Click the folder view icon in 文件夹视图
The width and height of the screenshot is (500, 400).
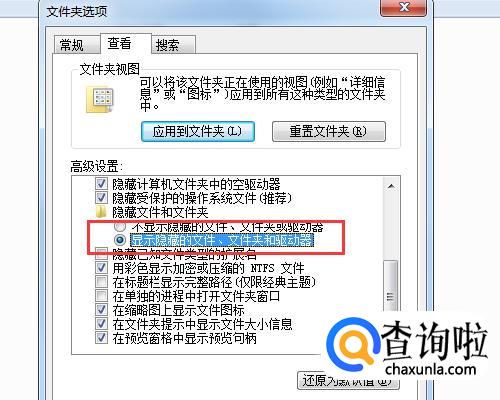[x=100, y=99]
